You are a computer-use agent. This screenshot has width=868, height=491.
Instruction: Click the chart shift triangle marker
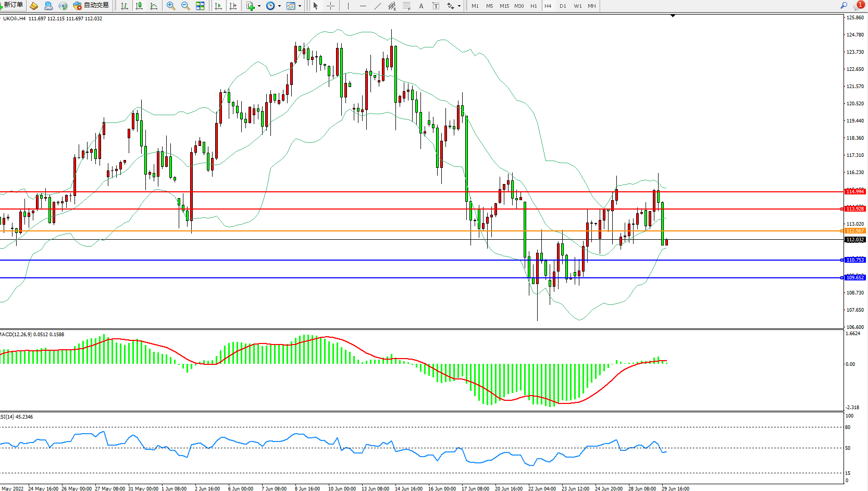click(x=673, y=16)
